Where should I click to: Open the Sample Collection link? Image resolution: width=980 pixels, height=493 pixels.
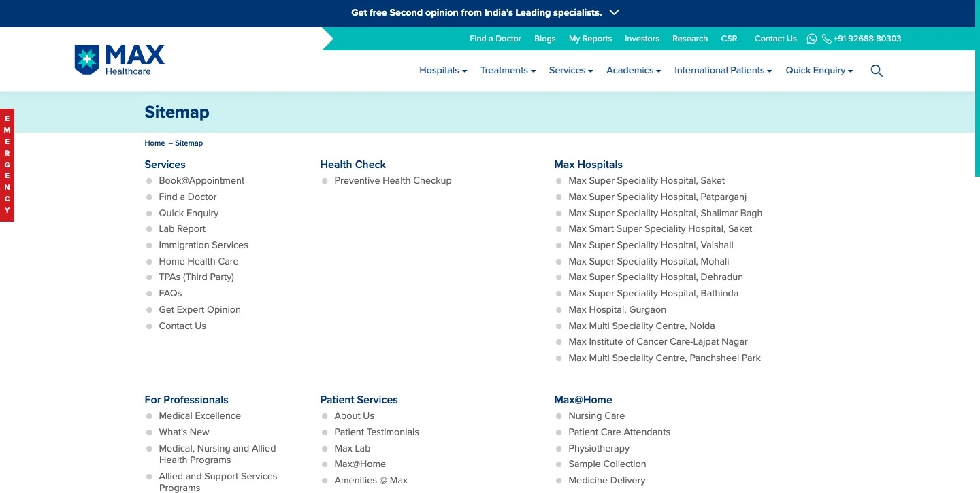[x=607, y=464]
